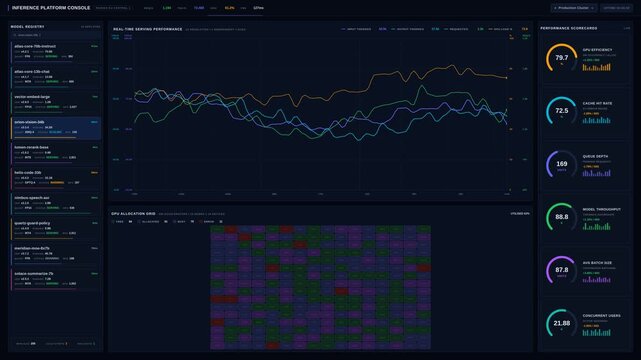641x360 pixels.
Task: Select the code-20b model row
Action: pyautogui.click(x=55, y=178)
